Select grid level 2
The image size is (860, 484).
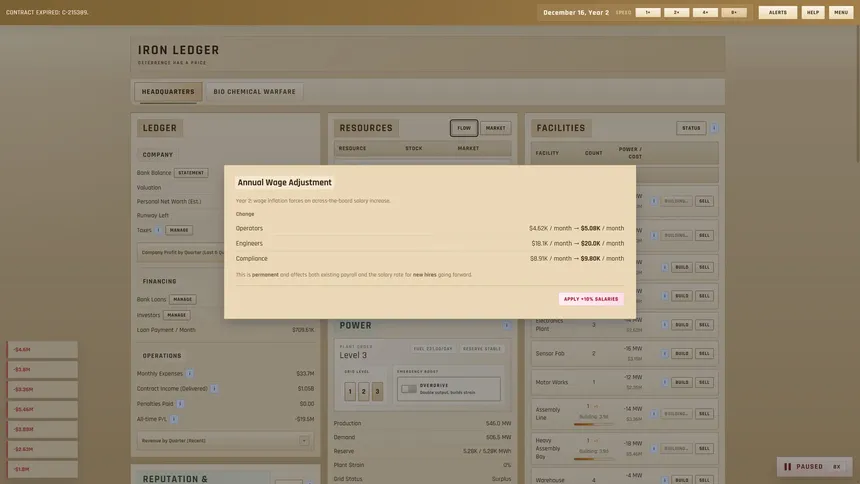363,391
